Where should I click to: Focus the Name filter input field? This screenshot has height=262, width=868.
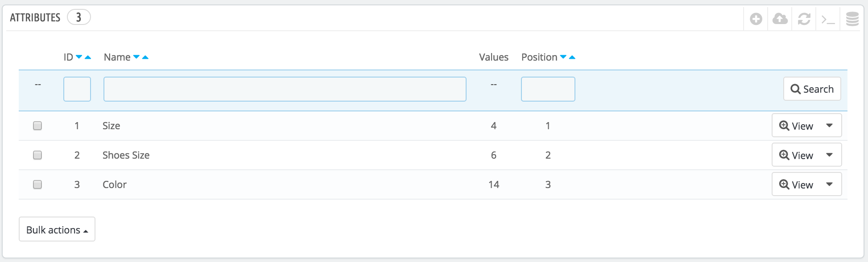(x=285, y=89)
